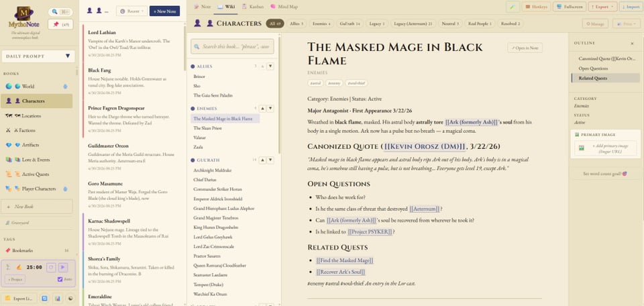The image size is (644, 306).
Task: Click the green pen edit icon
Action: coord(513,7)
